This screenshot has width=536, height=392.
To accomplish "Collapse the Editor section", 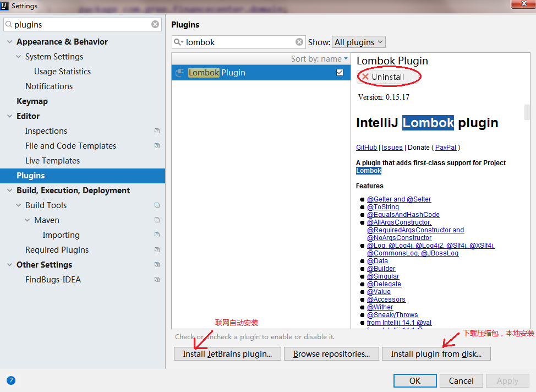I will click(9, 116).
